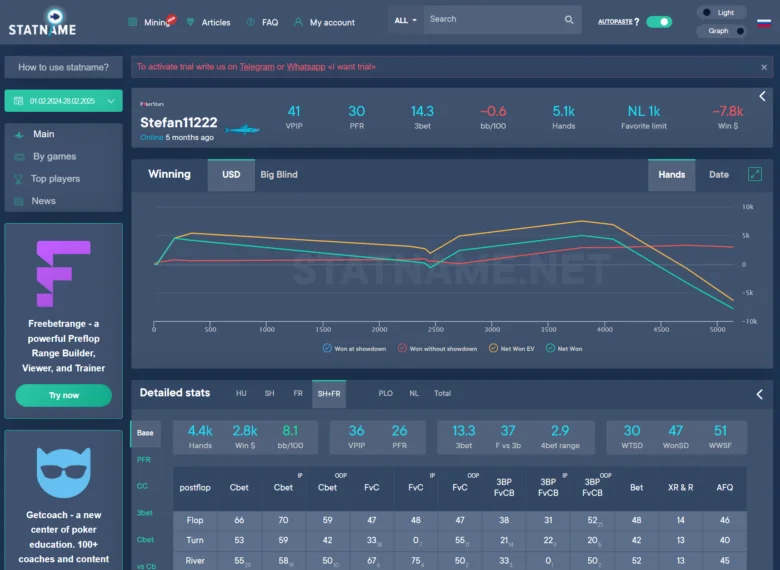Switch chart to Big Blind tab
Image resolution: width=780 pixels, height=570 pixels.
[x=279, y=175]
